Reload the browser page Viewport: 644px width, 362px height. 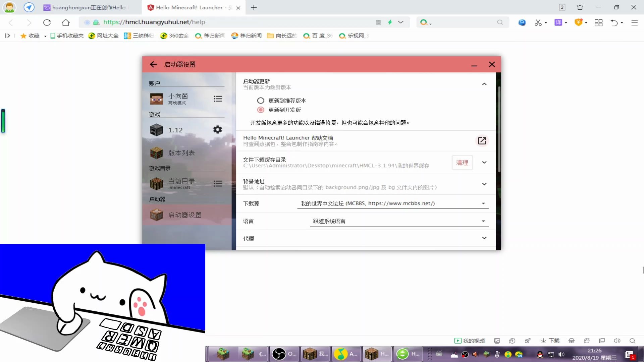(47, 22)
